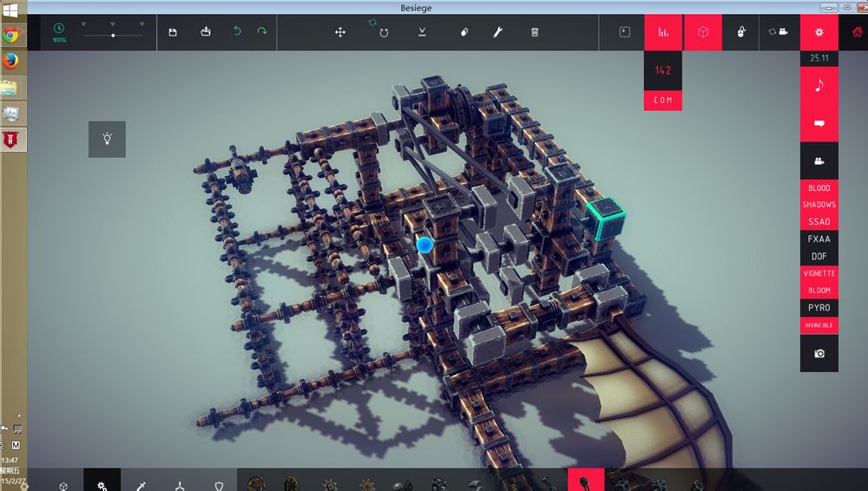Select the highlighted red block in palette
Image resolution: width=868 pixels, height=491 pixels.
point(586,481)
